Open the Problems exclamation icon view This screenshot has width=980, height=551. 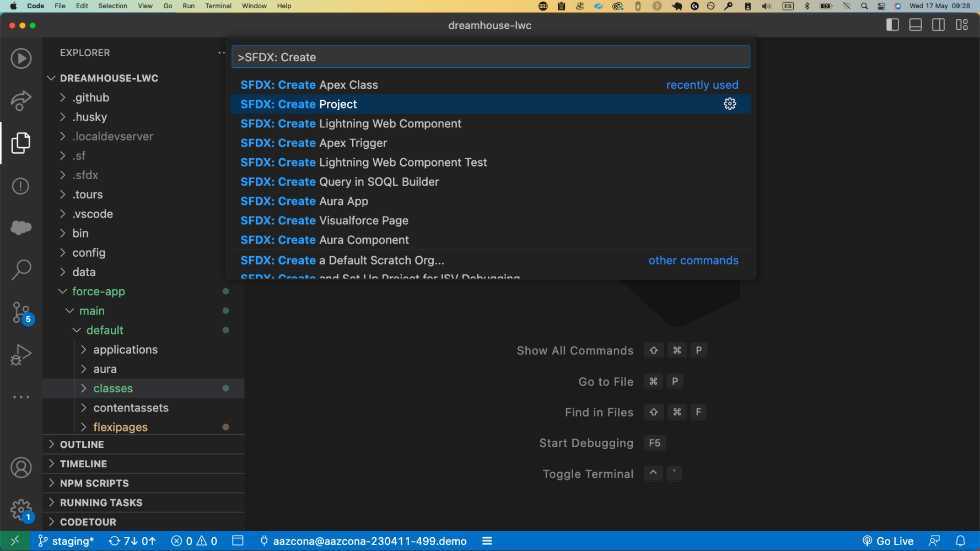click(21, 186)
